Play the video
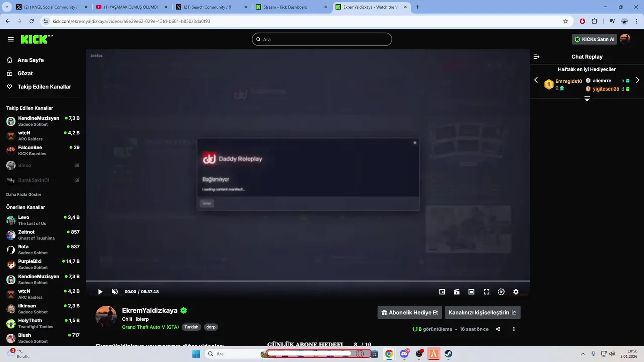This screenshot has height=362, width=644. click(x=100, y=292)
